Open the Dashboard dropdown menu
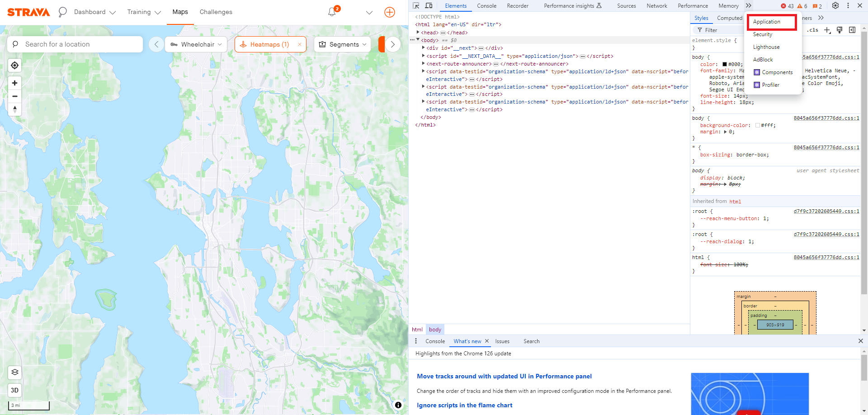This screenshot has width=868, height=415. 95,12
